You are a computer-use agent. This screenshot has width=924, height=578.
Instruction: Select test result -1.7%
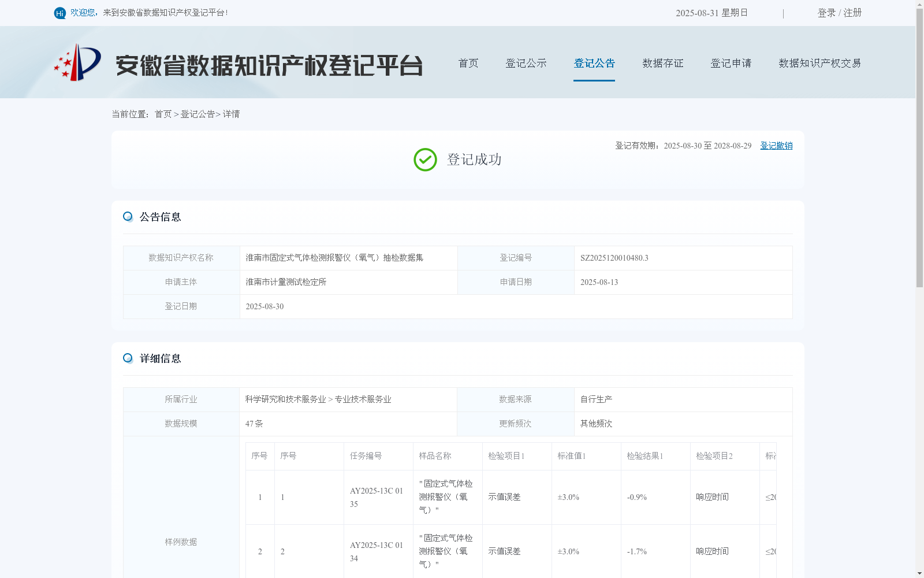point(636,551)
